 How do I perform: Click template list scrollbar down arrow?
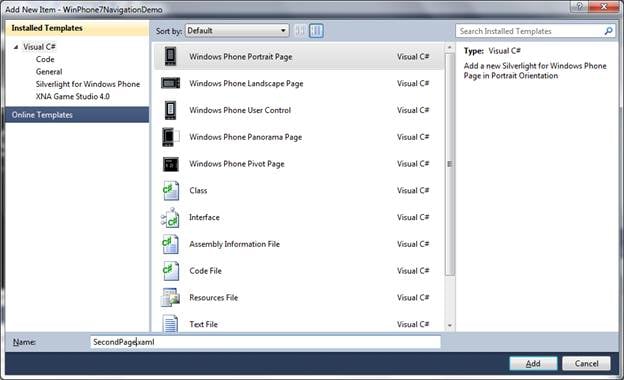click(x=450, y=325)
